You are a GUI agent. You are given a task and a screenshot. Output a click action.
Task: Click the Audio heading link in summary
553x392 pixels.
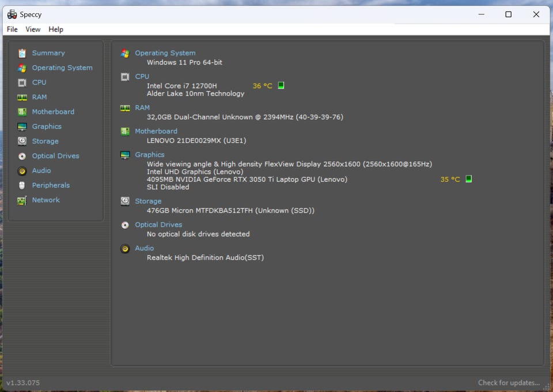[x=144, y=248]
